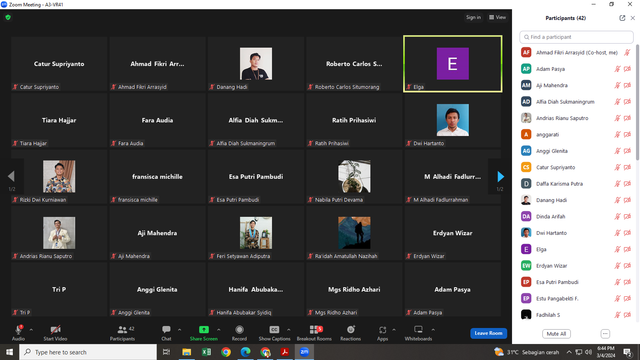Open Breakout Rooms

(x=314, y=333)
